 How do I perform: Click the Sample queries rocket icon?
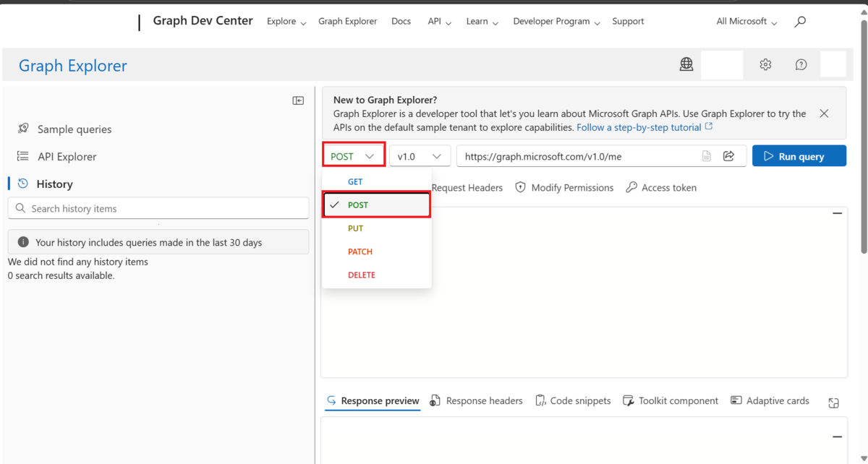pos(23,129)
